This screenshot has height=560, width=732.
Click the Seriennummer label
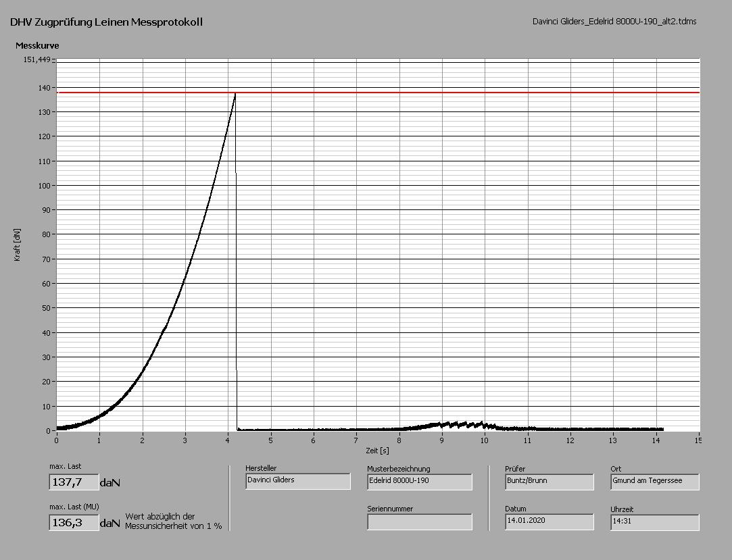point(390,509)
